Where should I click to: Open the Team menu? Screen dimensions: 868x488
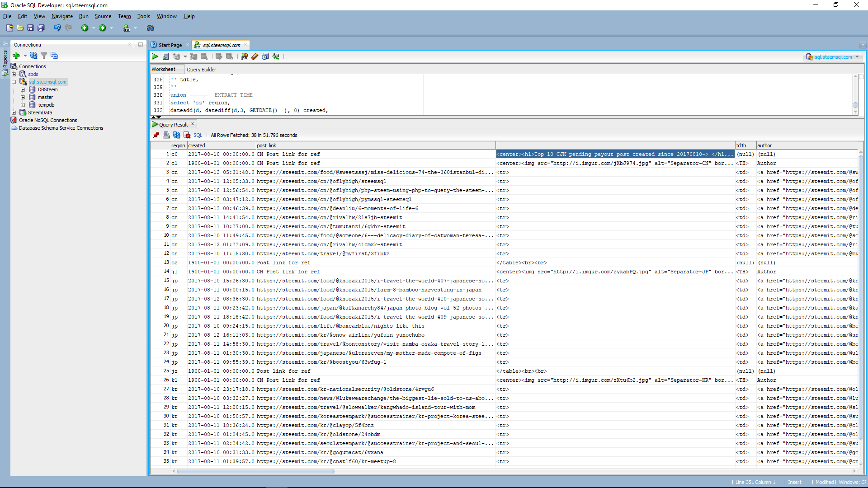pyautogui.click(x=124, y=16)
